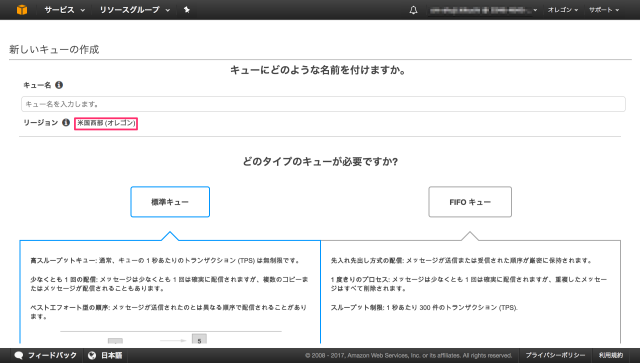Click the pin shortcut icon

[x=187, y=9]
